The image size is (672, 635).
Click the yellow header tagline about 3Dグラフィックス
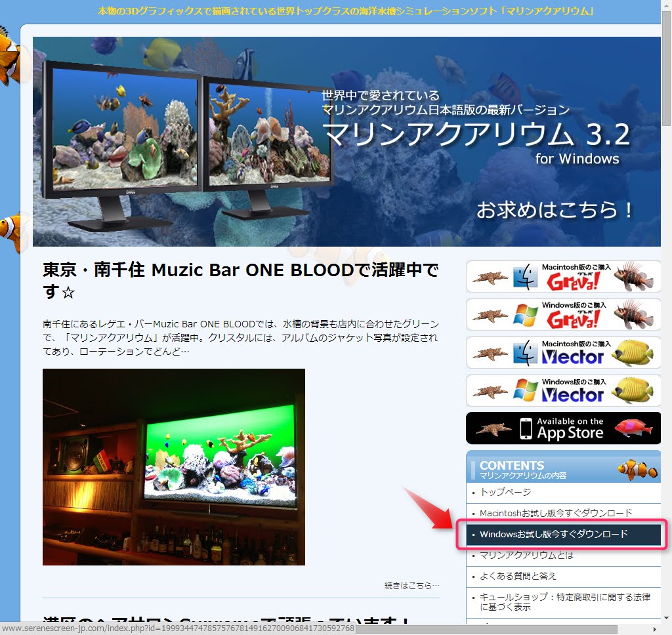(x=345, y=10)
